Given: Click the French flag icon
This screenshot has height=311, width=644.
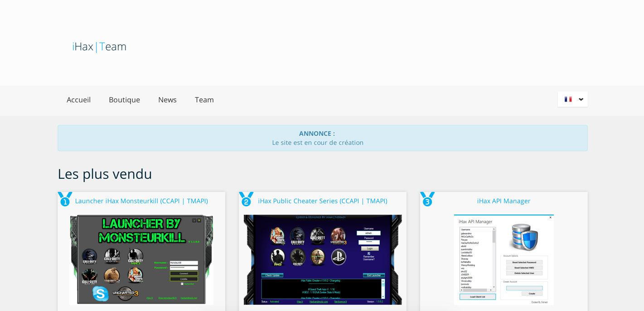Looking at the screenshot, I should [568, 99].
